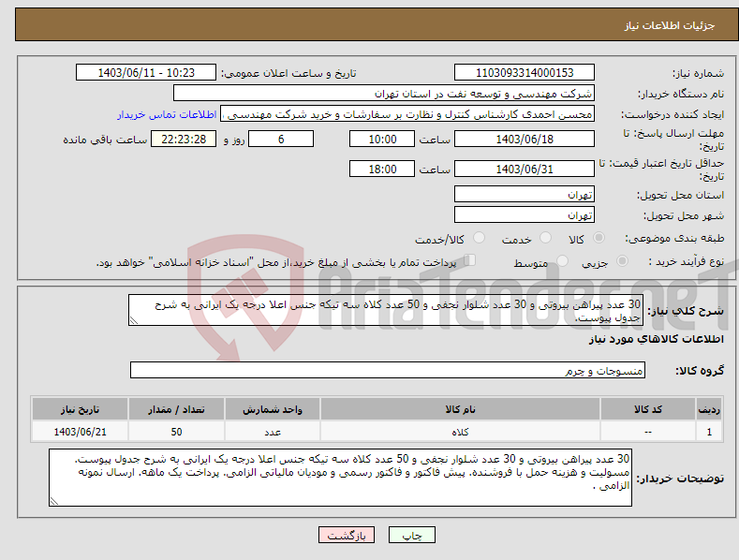Screen dimensions: 739x560
Task: Toggle the اسناد خزانه اسلامی payment checkbox
Action: (469, 260)
